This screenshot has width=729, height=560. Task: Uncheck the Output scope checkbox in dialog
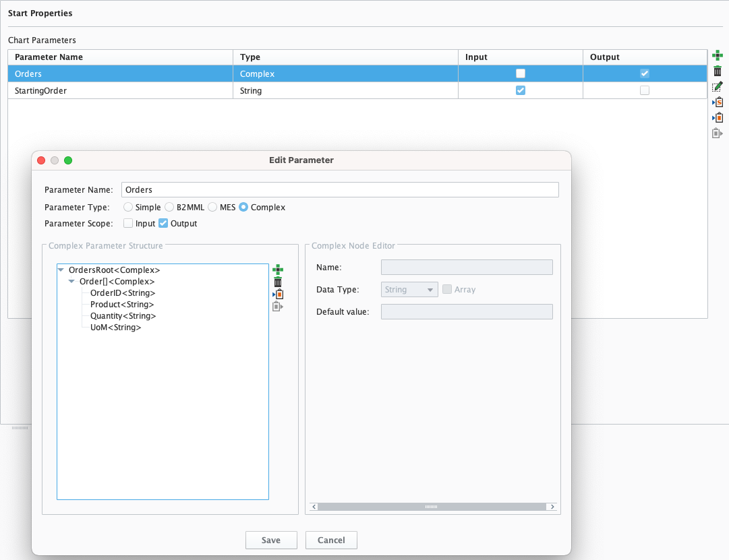tap(163, 224)
